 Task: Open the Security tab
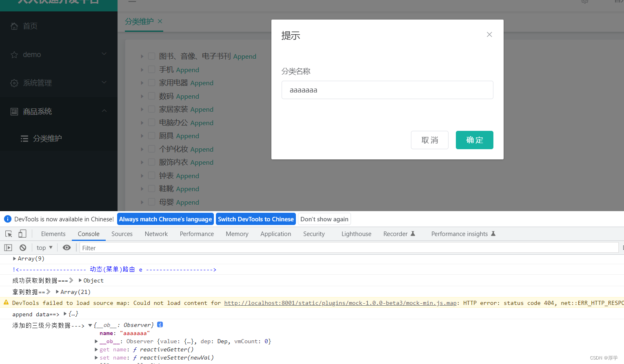pos(314,234)
